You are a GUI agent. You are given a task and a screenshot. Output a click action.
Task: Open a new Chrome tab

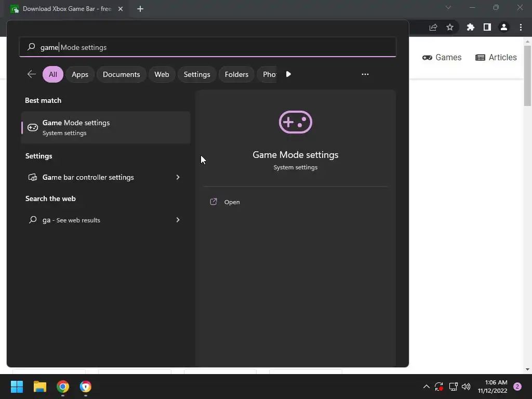coord(140,9)
